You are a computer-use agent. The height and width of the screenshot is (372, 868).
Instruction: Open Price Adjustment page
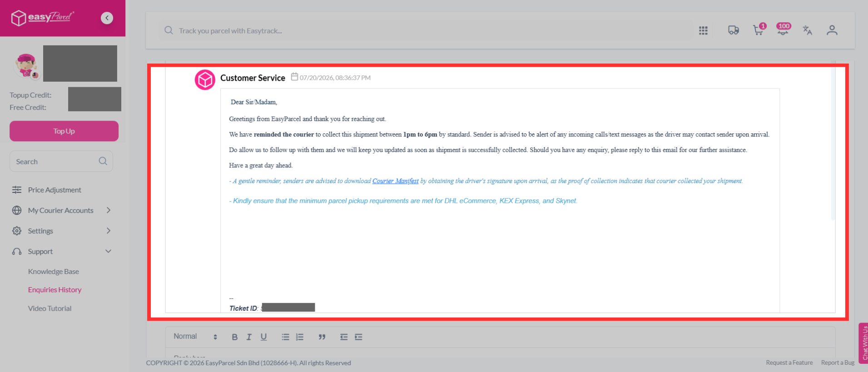click(55, 190)
